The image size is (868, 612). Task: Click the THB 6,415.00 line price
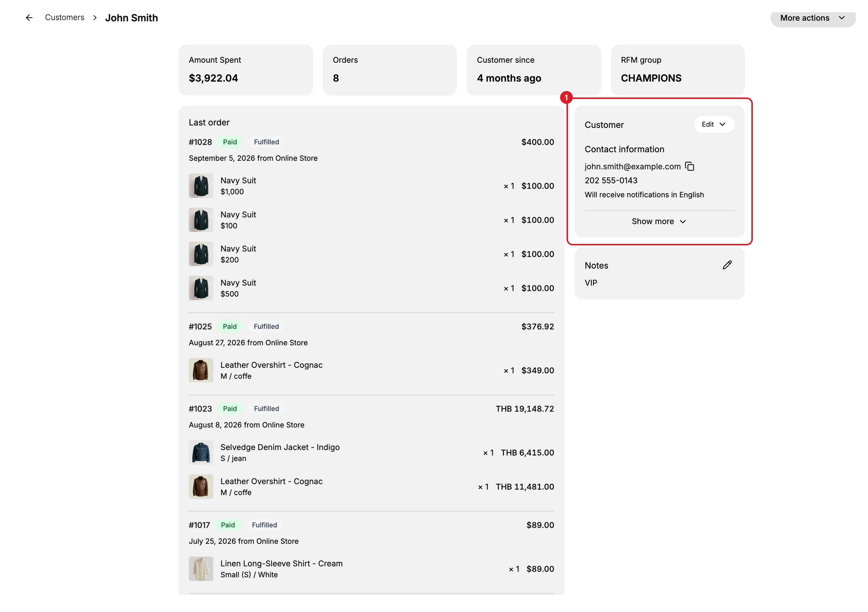click(x=528, y=453)
